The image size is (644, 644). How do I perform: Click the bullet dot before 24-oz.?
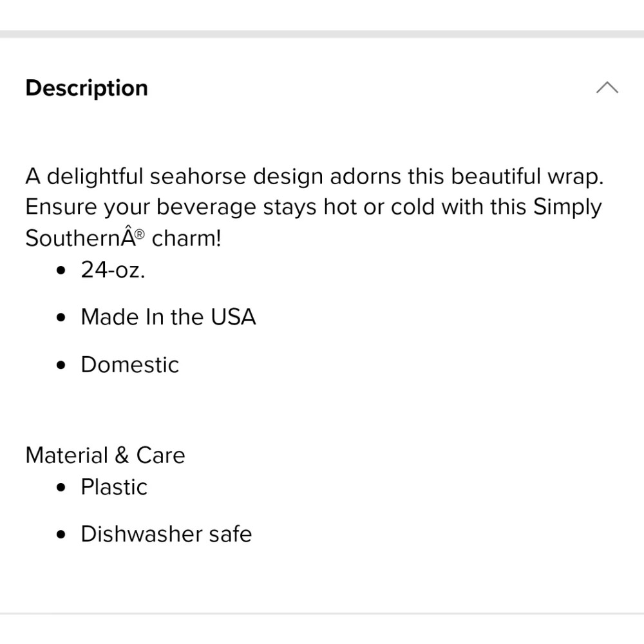[x=61, y=270]
